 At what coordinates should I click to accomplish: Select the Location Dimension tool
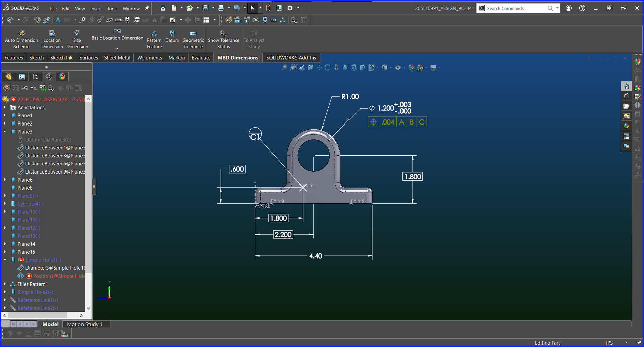[52, 39]
